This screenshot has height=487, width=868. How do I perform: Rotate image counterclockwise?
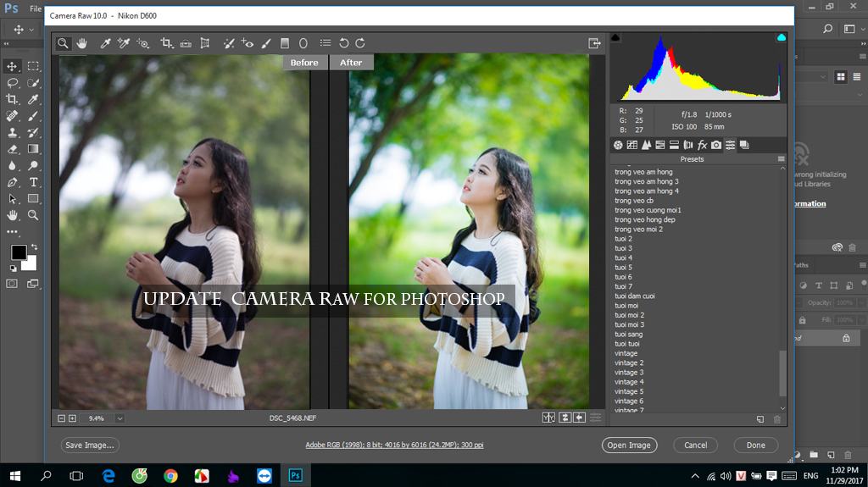(344, 43)
